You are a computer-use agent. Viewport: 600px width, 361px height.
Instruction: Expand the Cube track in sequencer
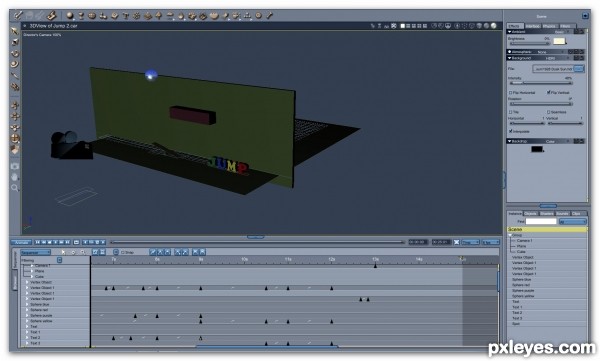32,276
